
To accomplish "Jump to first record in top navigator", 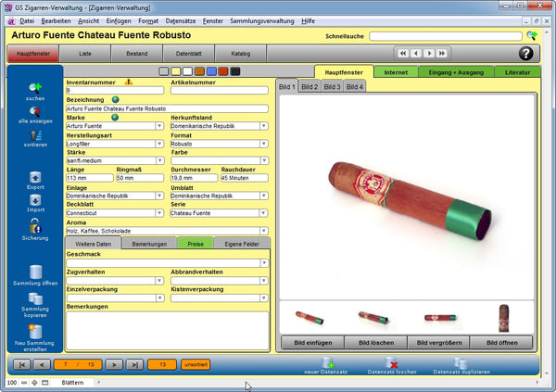I will click(403, 53).
